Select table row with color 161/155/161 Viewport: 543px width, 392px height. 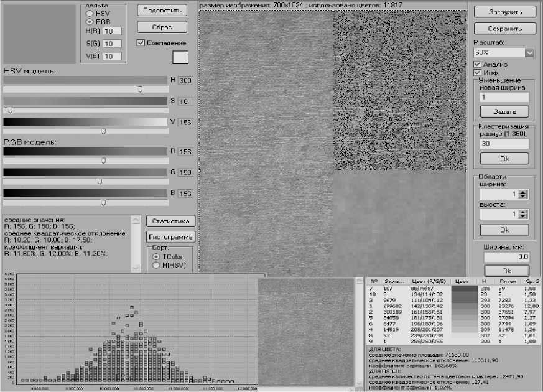pyautogui.click(x=453, y=312)
